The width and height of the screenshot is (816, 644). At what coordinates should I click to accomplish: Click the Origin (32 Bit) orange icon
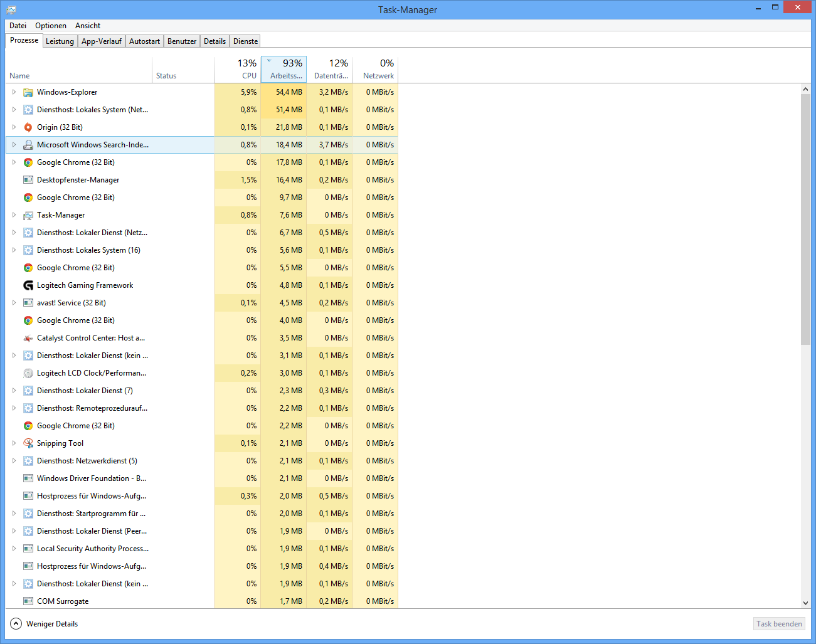pos(28,127)
